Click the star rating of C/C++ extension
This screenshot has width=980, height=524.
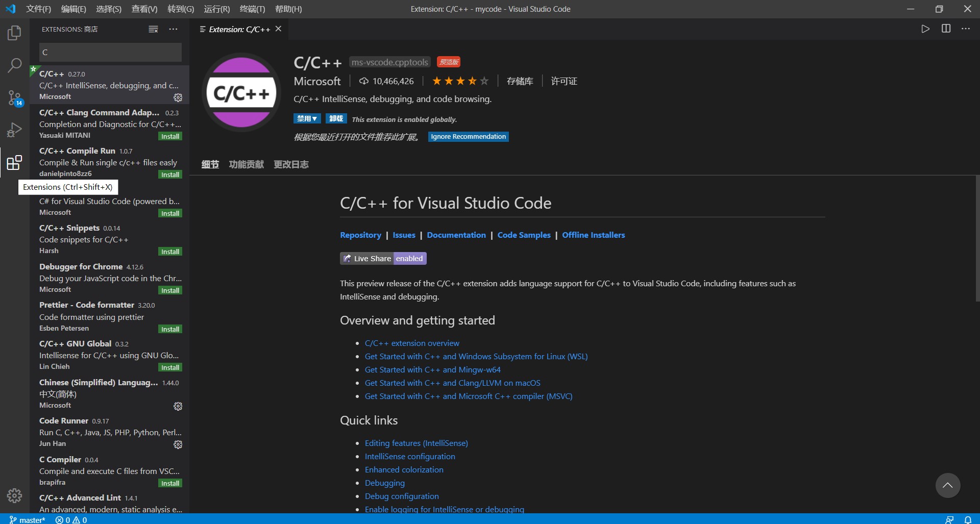[460, 81]
